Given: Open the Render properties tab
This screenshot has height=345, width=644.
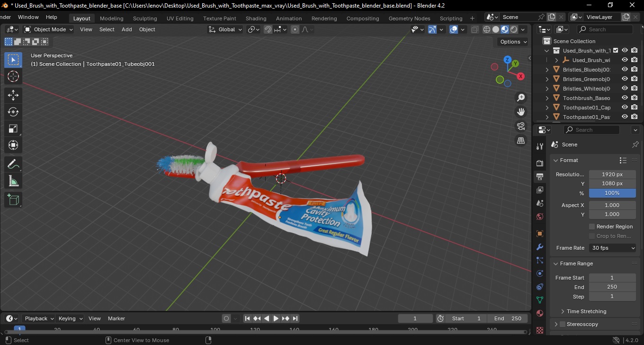Looking at the screenshot, I should pos(539,163).
